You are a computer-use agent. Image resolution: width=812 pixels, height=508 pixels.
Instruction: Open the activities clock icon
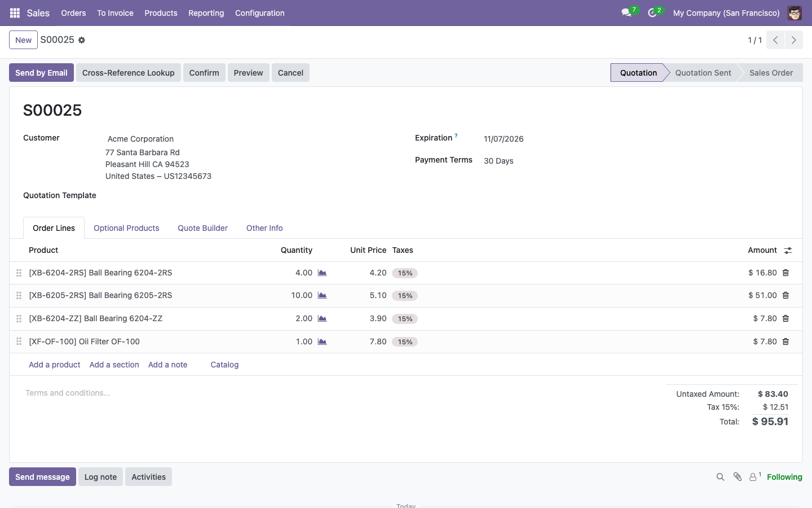pyautogui.click(x=652, y=13)
